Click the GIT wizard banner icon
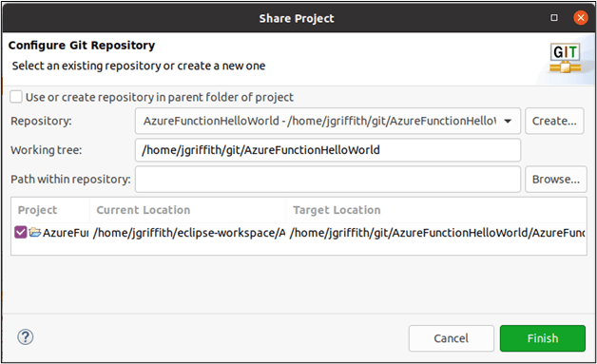The width and height of the screenshot is (597, 364). 566,58
